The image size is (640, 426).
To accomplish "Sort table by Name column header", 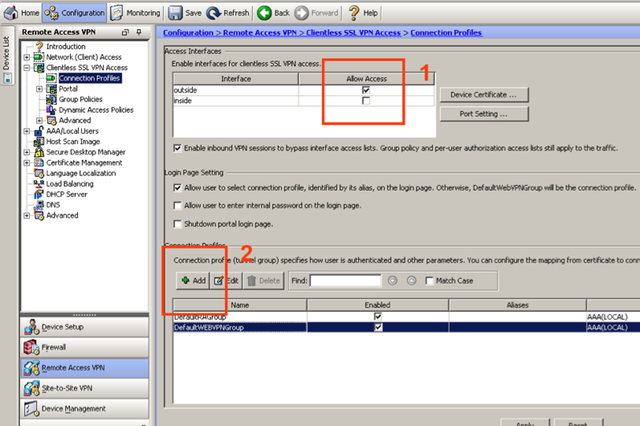I will click(240, 305).
